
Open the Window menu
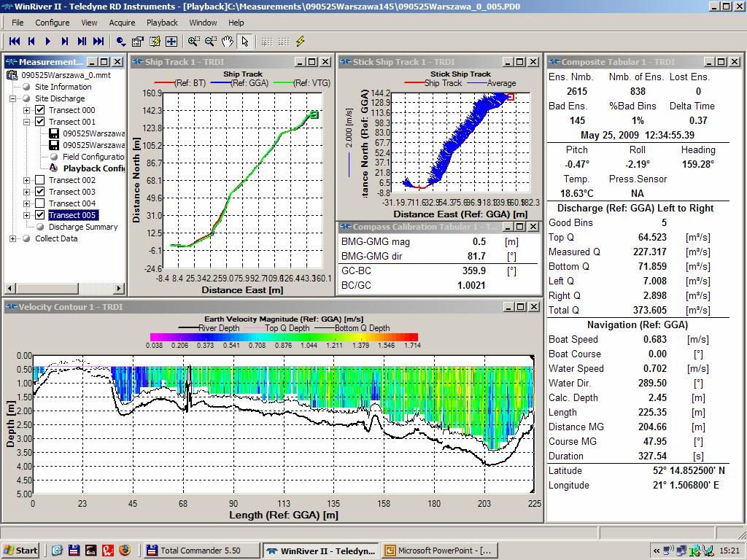pos(203,23)
